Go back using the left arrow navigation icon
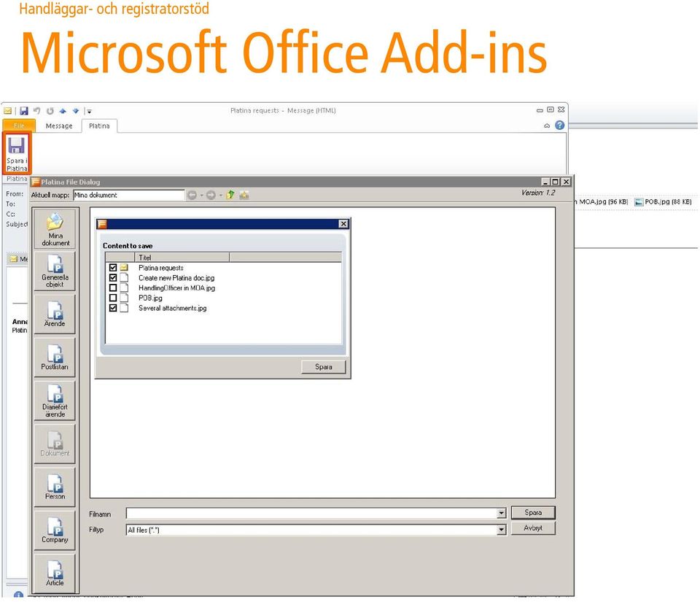 [x=192, y=195]
